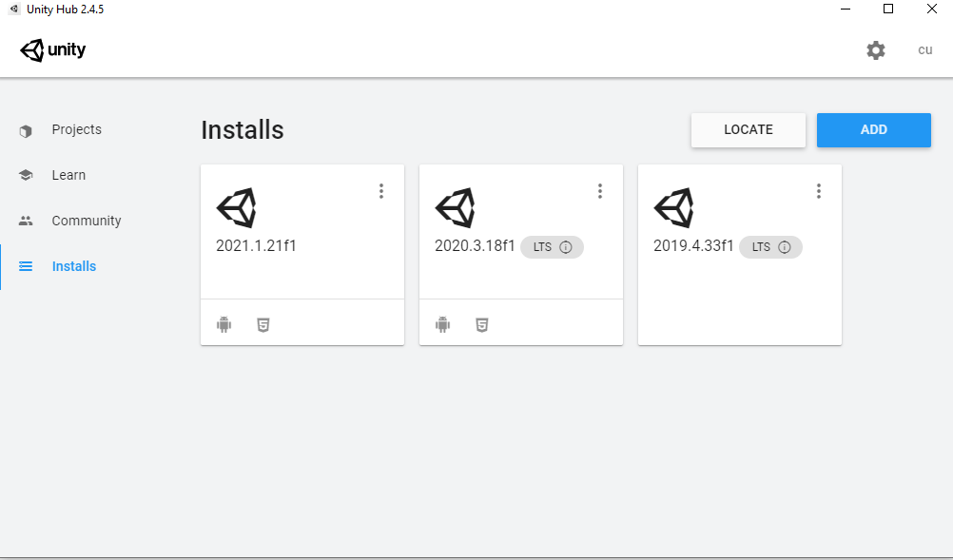Open the account menu labeled cu

925,49
